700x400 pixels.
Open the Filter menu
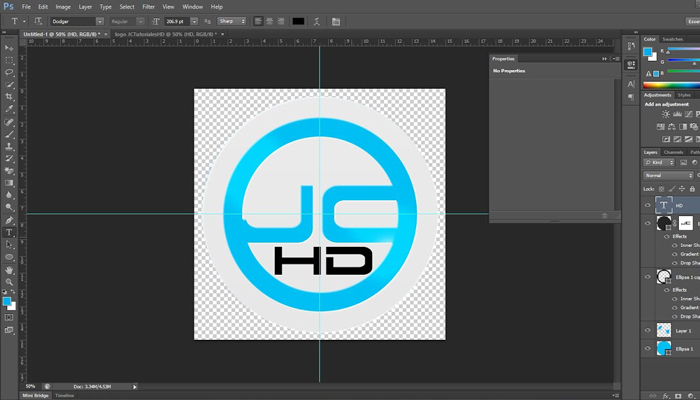pos(149,6)
